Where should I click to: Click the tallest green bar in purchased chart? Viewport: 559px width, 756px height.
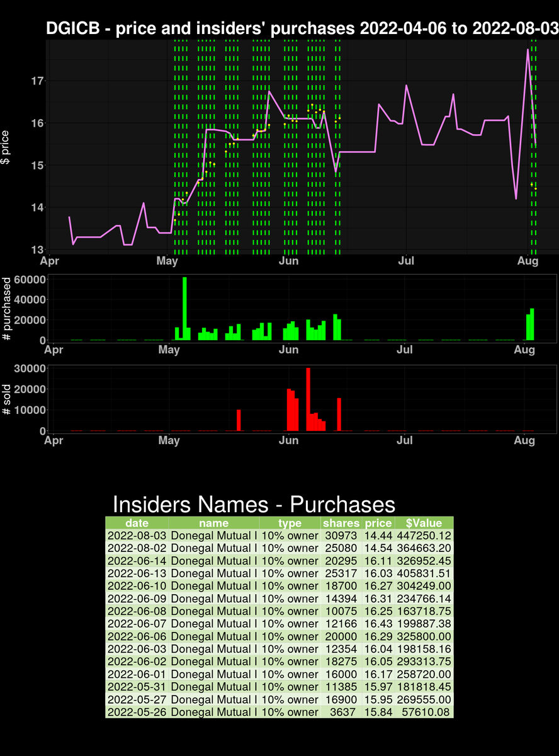(x=184, y=309)
